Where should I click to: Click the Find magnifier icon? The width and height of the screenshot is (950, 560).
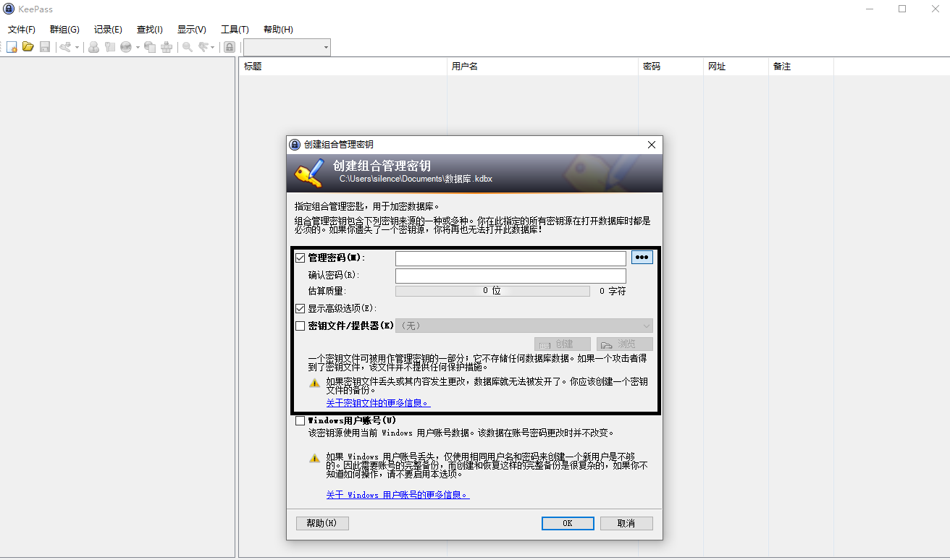pyautogui.click(x=188, y=47)
